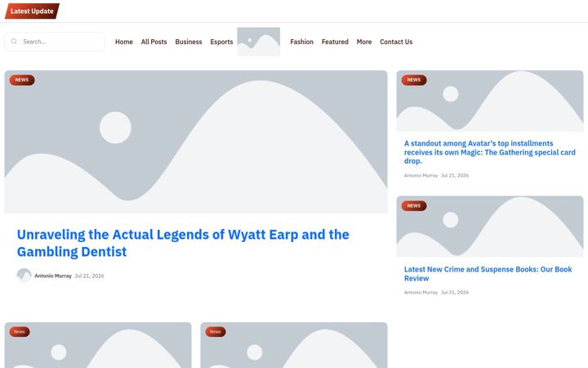Screen dimensions: 588x368
Task: Click News tag on bottom-left card
Action: [20, 331]
